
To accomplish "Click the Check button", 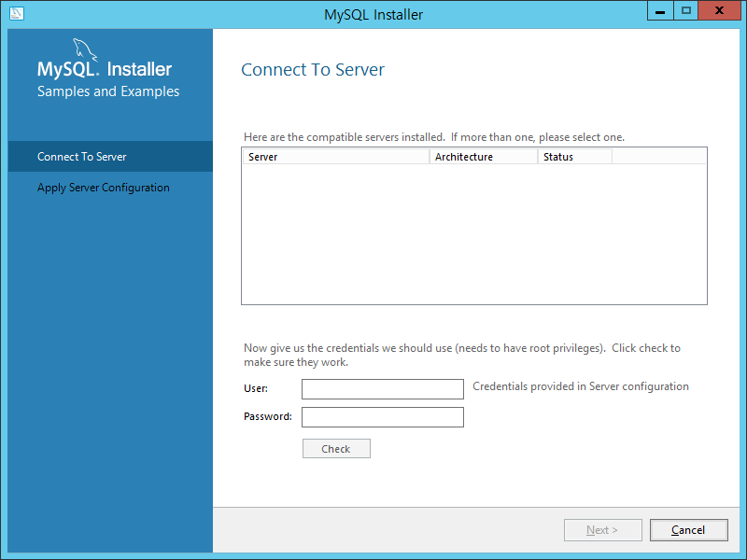I will point(336,449).
